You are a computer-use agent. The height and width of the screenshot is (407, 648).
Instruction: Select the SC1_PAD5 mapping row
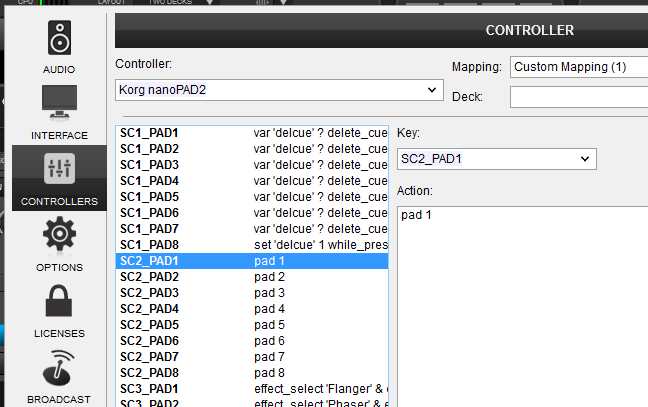click(252, 197)
